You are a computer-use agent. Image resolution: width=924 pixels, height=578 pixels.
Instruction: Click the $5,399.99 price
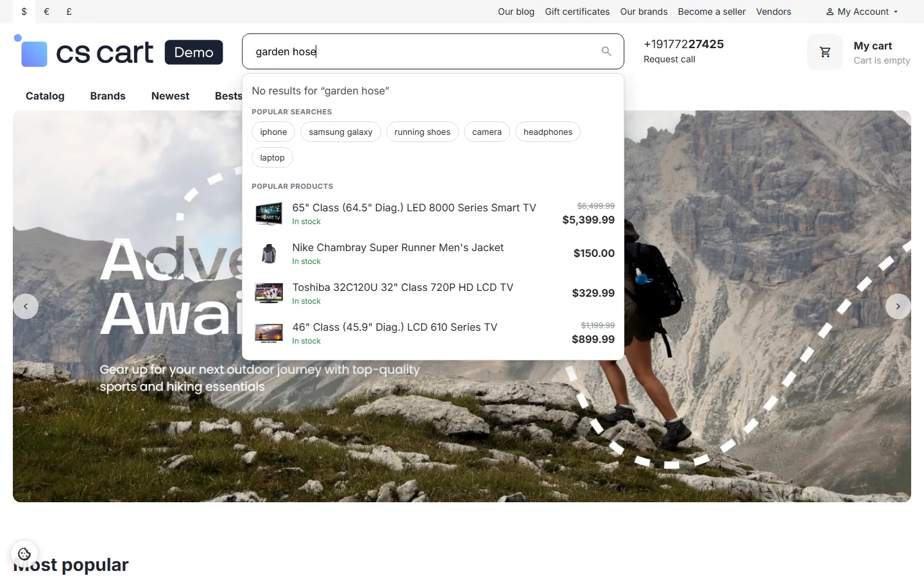point(588,220)
